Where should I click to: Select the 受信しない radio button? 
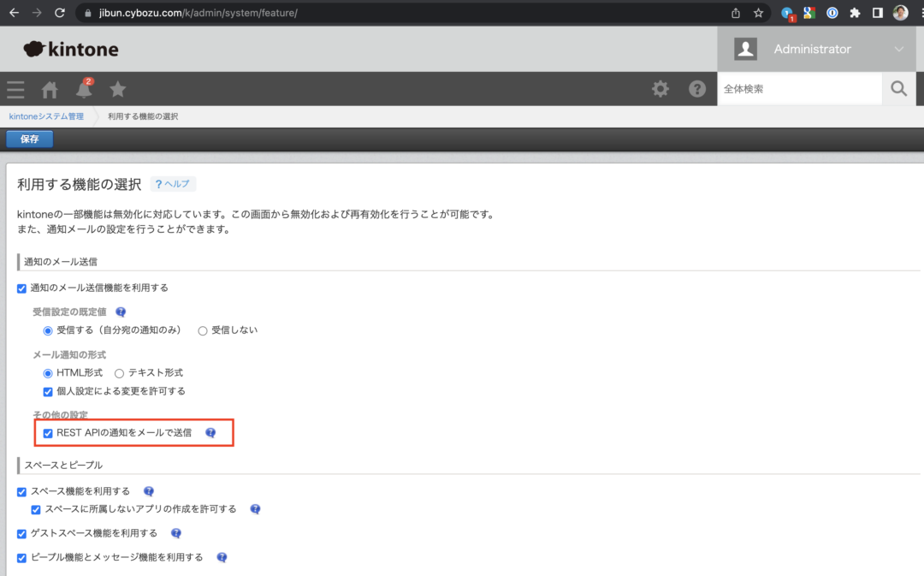point(201,330)
